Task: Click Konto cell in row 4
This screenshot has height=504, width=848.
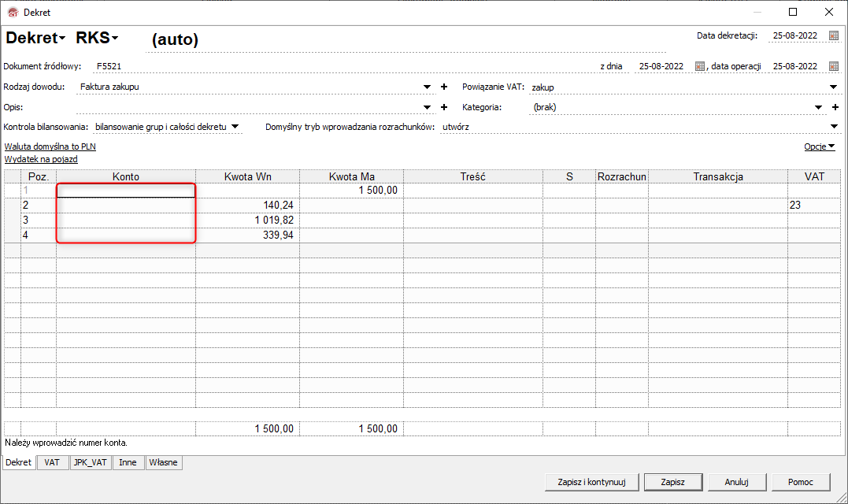Action: click(x=126, y=235)
